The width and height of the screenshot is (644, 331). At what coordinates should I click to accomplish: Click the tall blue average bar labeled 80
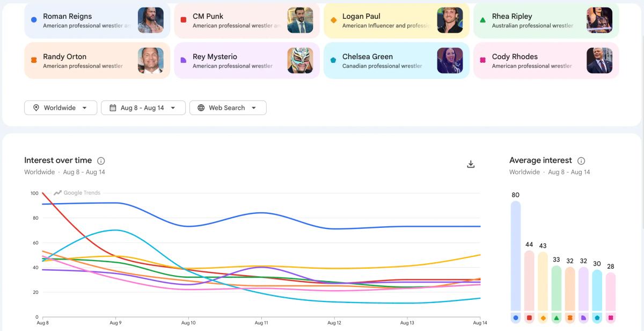point(516,256)
